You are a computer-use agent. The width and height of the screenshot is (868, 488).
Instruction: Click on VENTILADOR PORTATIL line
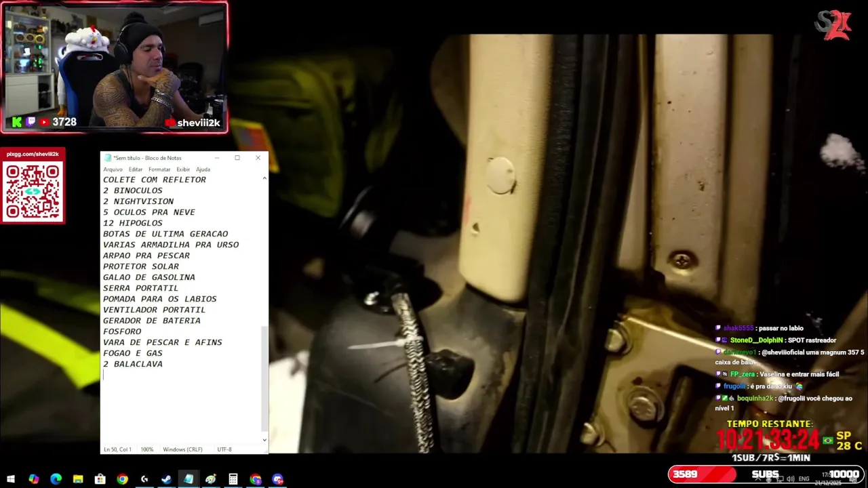(x=155, y=310)
